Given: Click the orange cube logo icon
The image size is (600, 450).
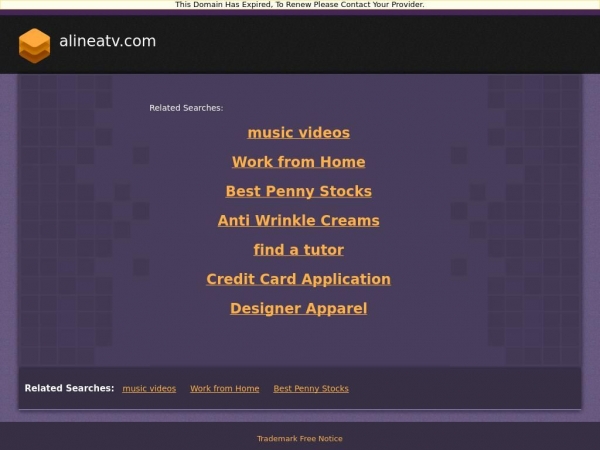Looking at the screenshot, I should pos(34,46).
